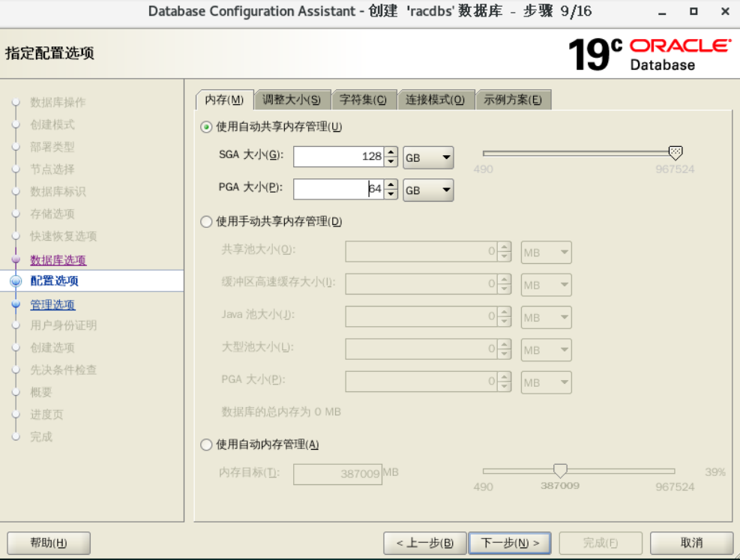The image size is (740, 560).
Task: Click the 用户身份证明 step in sidebar
Action: pos(63,325)
